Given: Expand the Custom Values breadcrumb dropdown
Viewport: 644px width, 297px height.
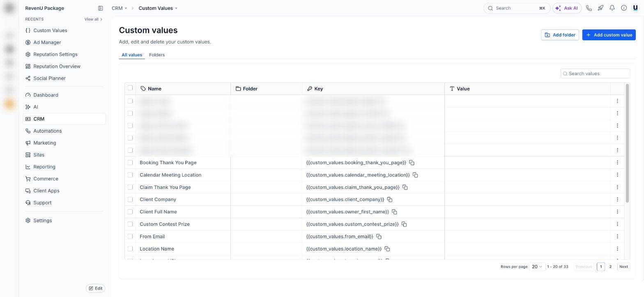Looking at the screenshot, I should pyautogui.click(x=158, y=8).
